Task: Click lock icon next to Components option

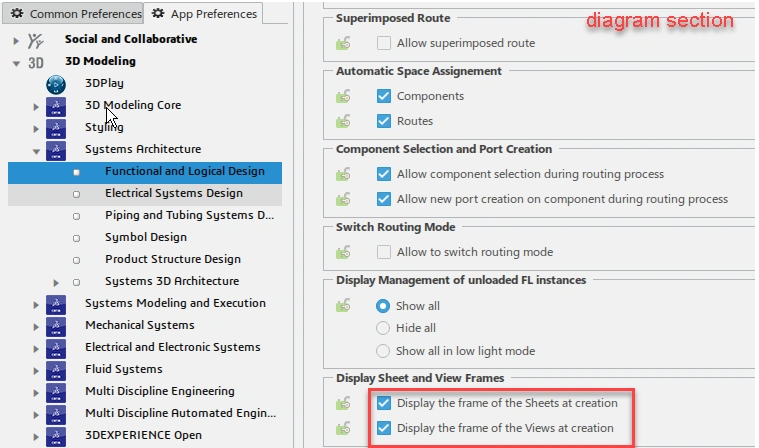Action: pyautogui.click(x=345, y=97)
